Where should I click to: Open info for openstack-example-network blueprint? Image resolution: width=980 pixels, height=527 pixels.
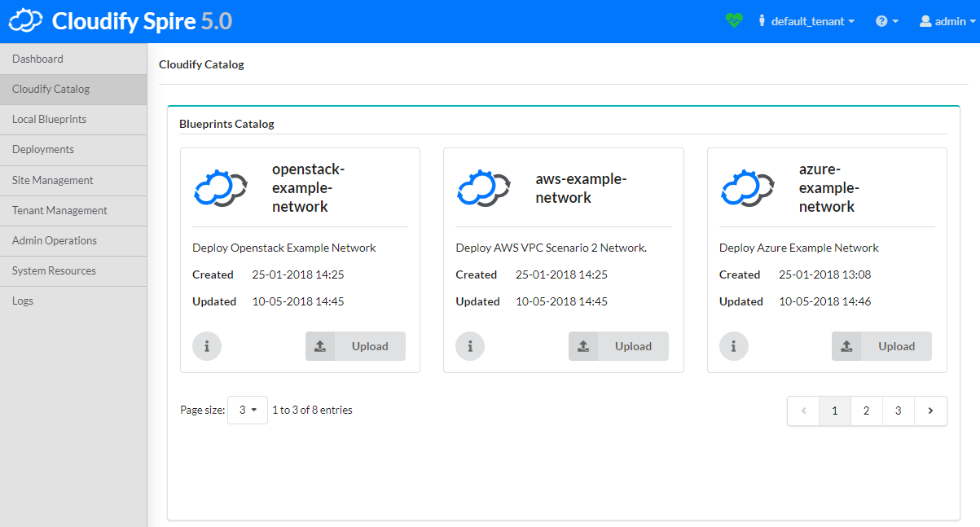pos(207,346)
